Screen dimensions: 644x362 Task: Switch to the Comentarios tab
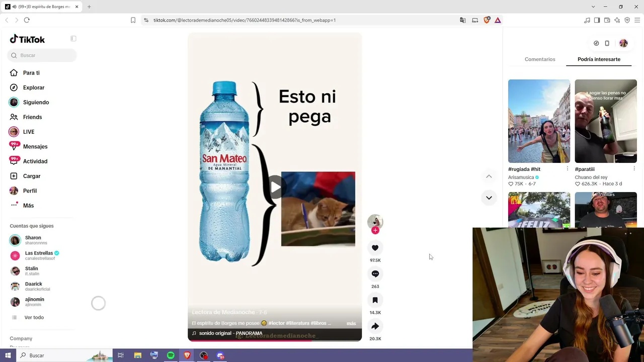pos(540,59)
